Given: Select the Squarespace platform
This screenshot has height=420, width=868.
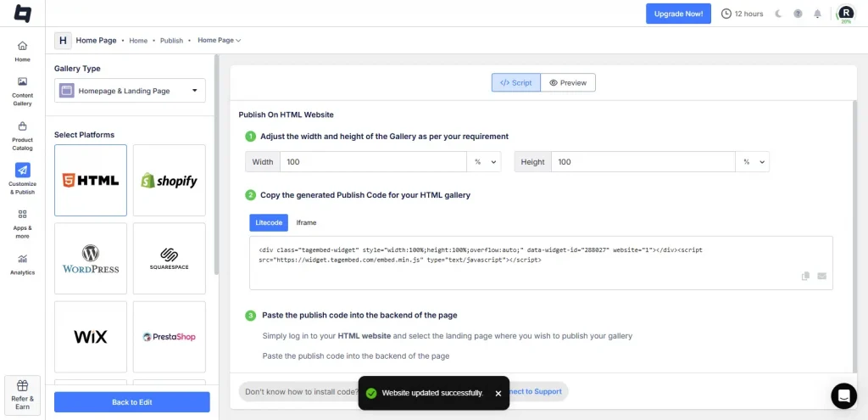Looking at the screenshot, I should coord(170,258).
